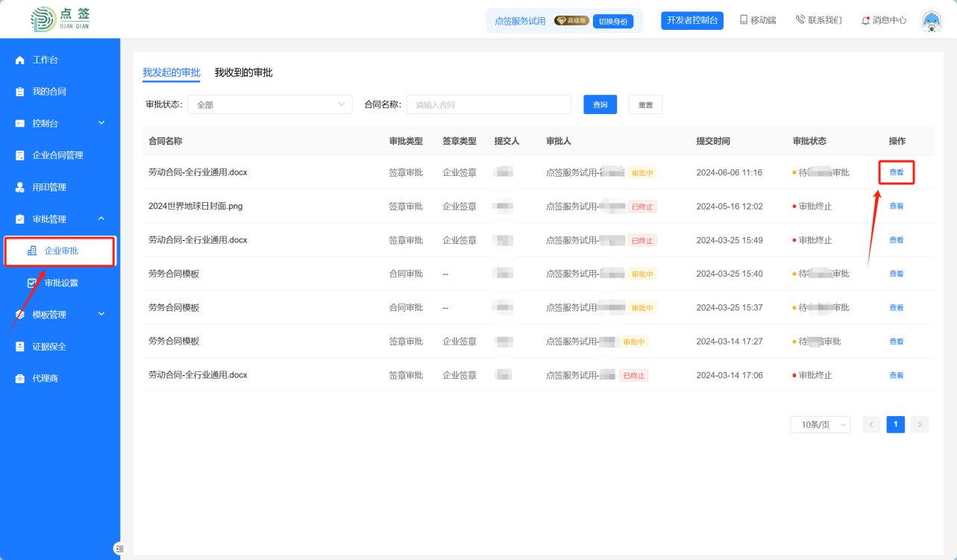
Task: Select 审批设置 submenu item
Action: pos(60,283)
